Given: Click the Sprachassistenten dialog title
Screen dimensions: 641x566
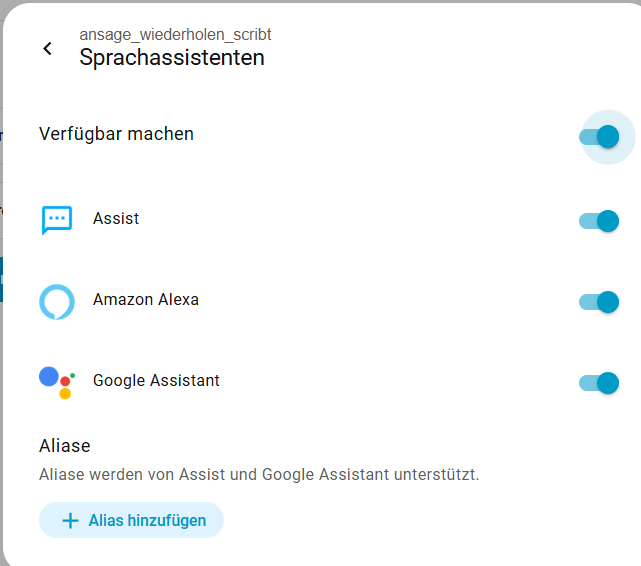Looking at the screenshot, I should [x=172, y=57].
